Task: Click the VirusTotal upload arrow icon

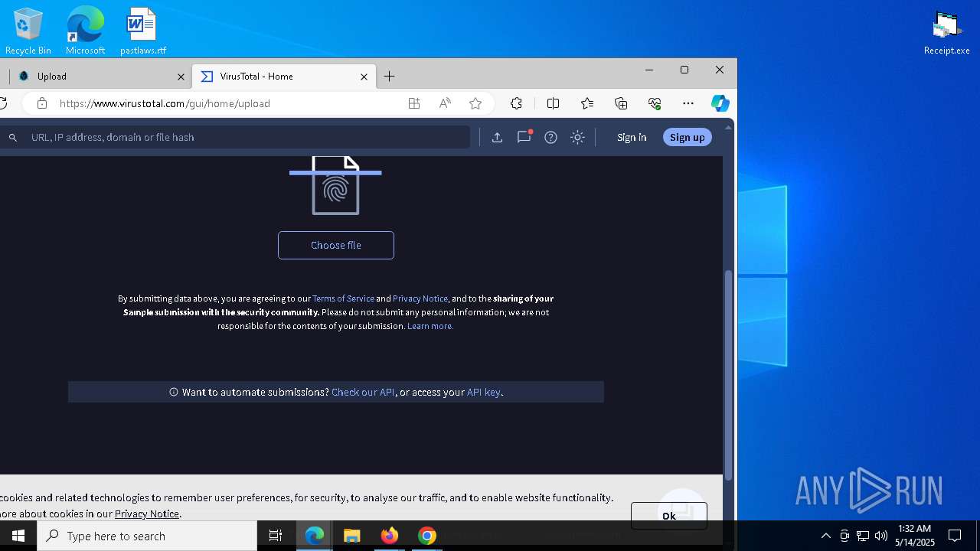Action: click(497, 137)
